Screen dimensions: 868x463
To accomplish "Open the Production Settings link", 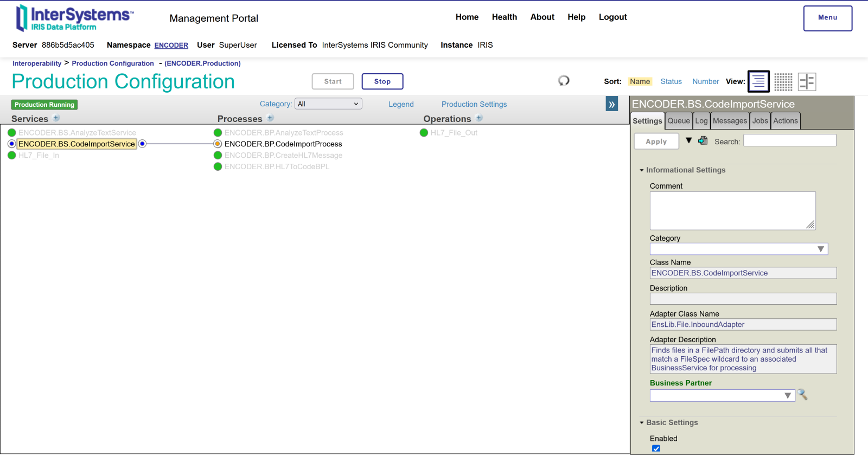I will click(x=474, y=104).
